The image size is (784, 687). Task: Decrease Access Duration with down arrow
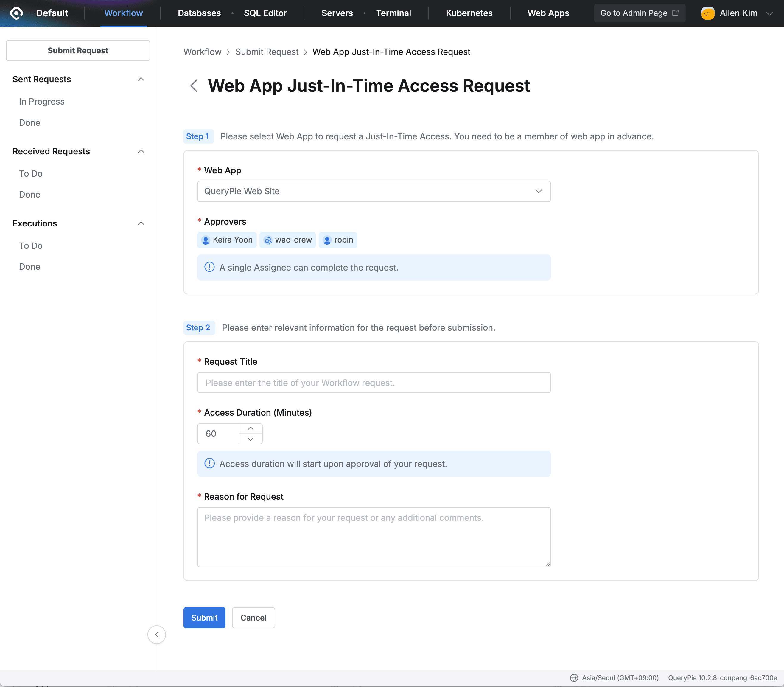pos(250,439)
